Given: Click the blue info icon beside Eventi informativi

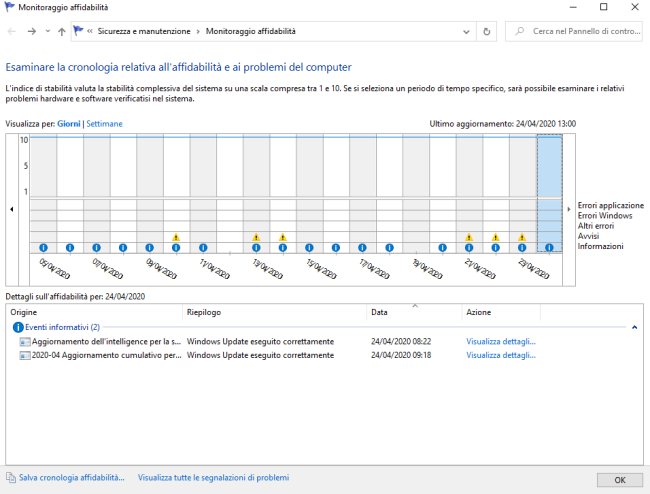Looking at the screenshot, I should 18,327.
